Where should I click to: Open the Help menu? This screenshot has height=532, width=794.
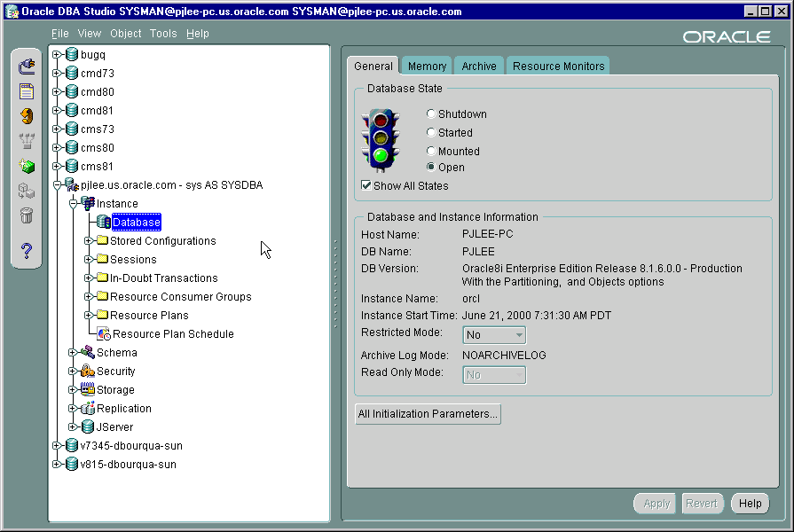pyautogui.click(x=198, y=34)
